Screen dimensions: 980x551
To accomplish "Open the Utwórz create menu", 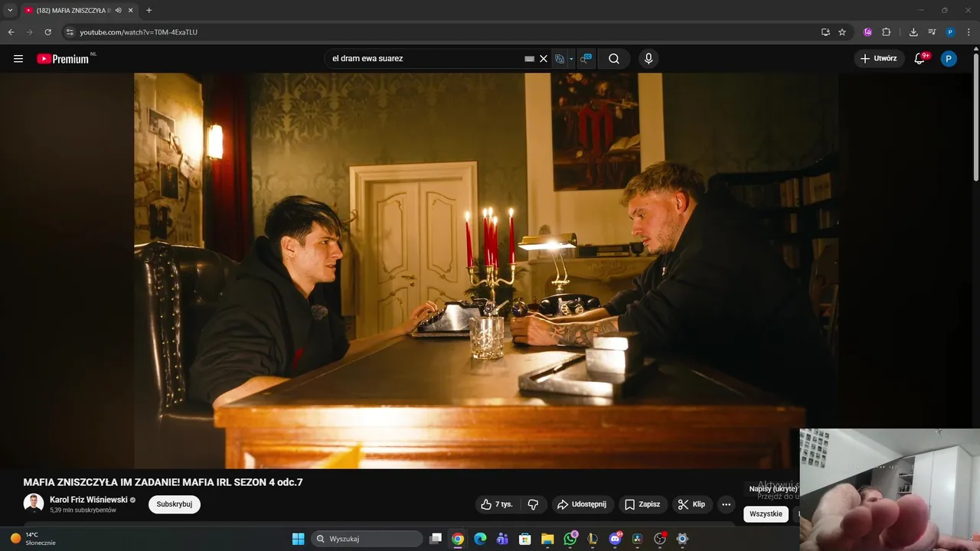I will click(879, 59).
